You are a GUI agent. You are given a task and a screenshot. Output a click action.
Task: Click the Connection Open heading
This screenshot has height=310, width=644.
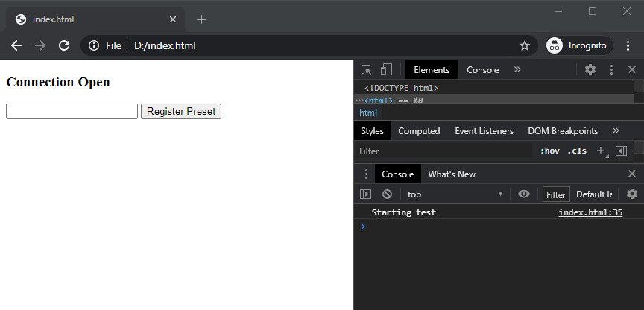[x=58, y=82]
